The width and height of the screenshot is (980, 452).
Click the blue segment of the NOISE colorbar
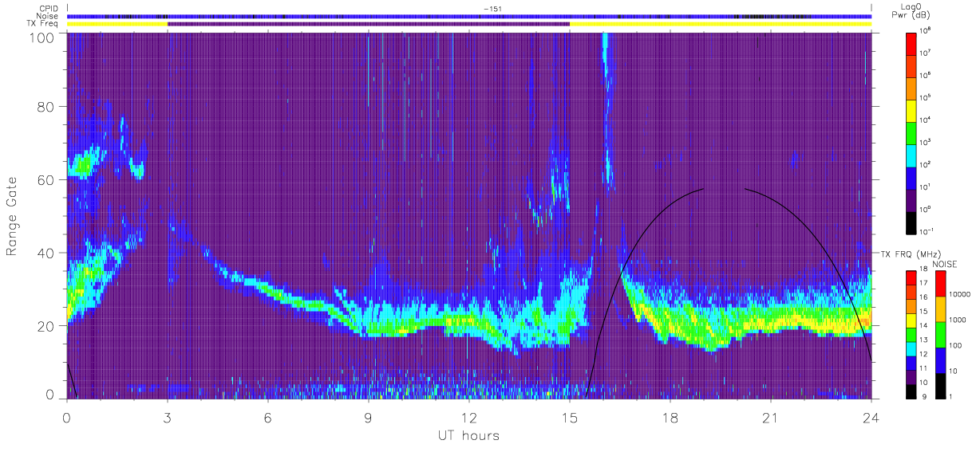[939, 360]
